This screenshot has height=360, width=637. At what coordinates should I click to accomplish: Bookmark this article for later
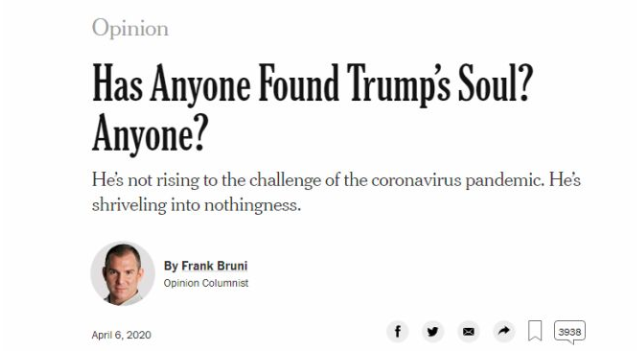click(x=535, y=331)
